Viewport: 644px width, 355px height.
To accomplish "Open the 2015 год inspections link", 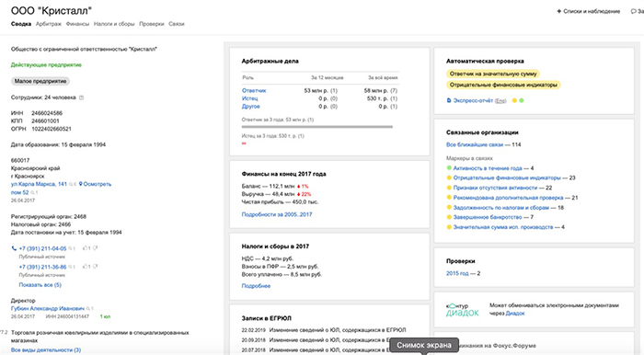I will click(457, 273).
